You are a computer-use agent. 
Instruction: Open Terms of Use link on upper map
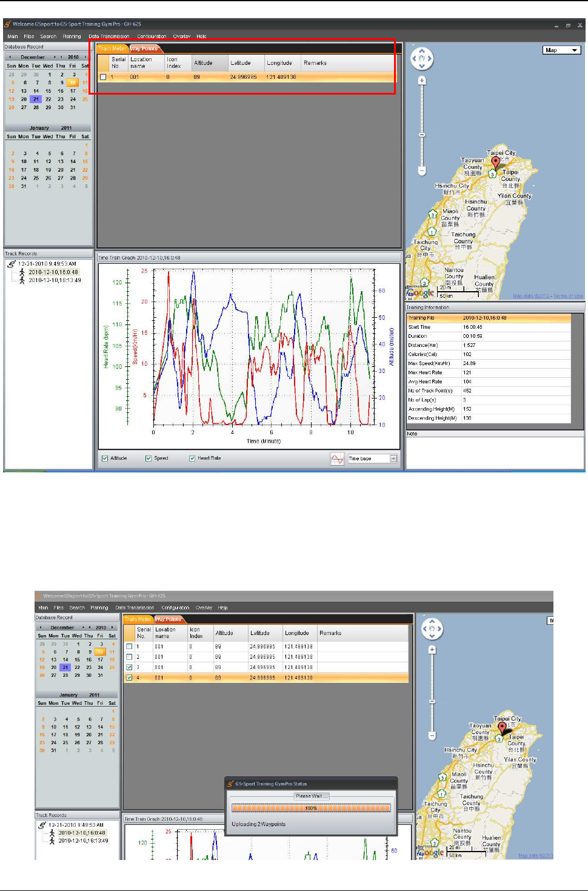pos(569,296)
